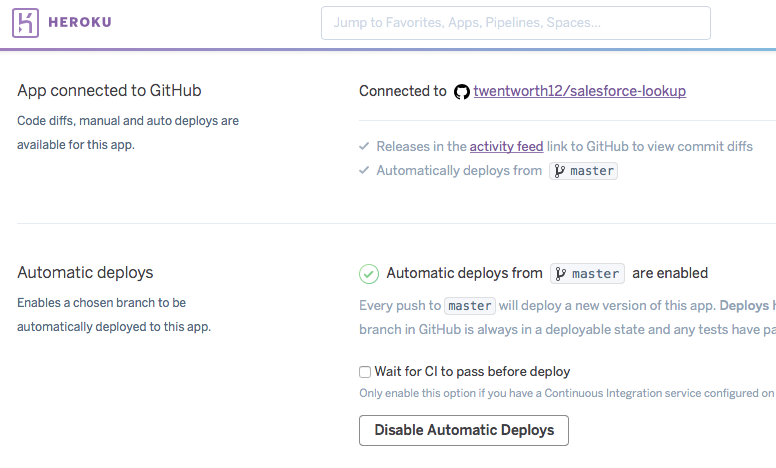Enable Wait for CI to pass checkbox
The height and width of the screenshot is (468, 776).
(365, 372)
